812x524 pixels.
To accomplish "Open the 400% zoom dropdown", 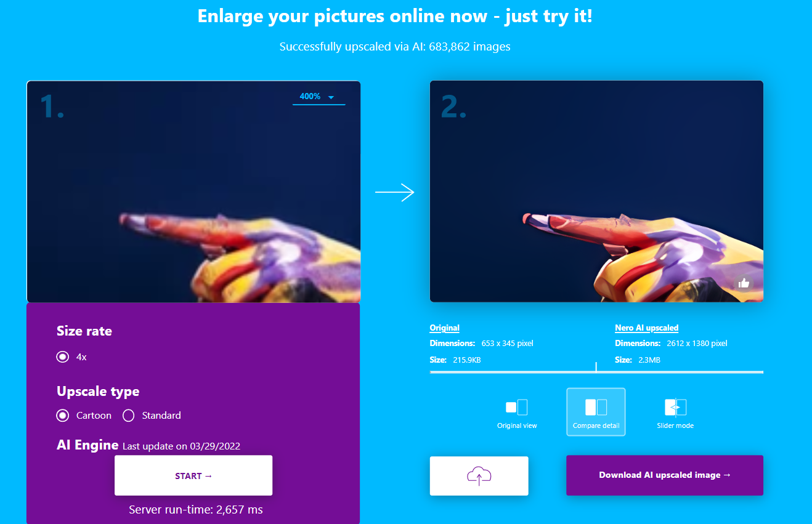I will (319, 97).
